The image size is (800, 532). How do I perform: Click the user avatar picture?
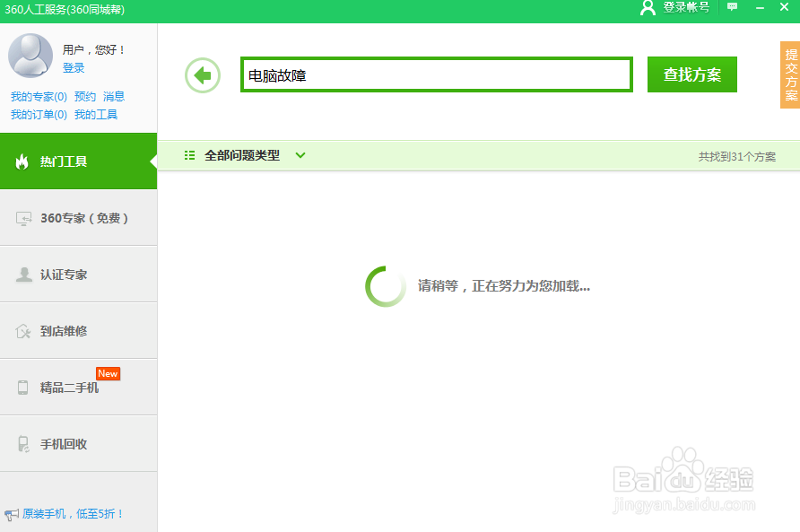30,55
